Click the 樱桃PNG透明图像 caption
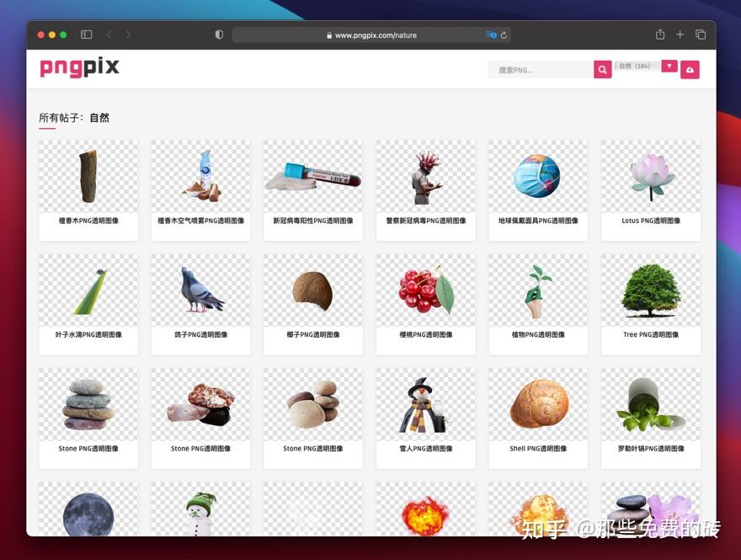 pyautogui.click(x=426, y=334)
